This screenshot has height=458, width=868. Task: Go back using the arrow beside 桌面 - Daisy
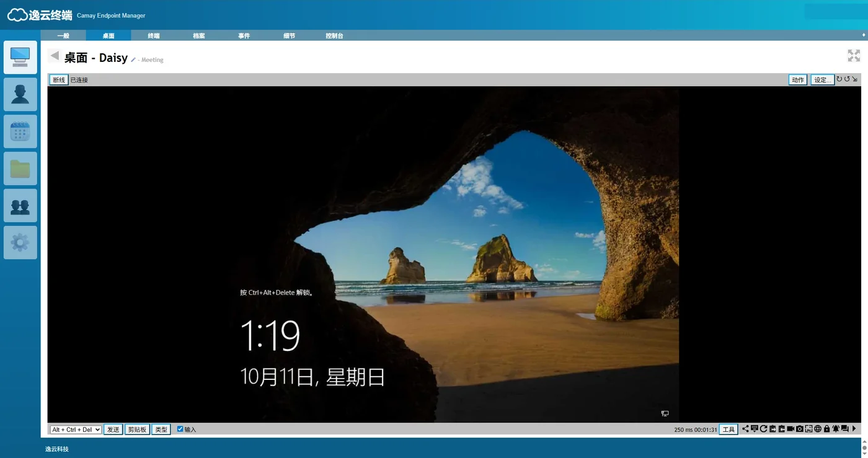55,56
